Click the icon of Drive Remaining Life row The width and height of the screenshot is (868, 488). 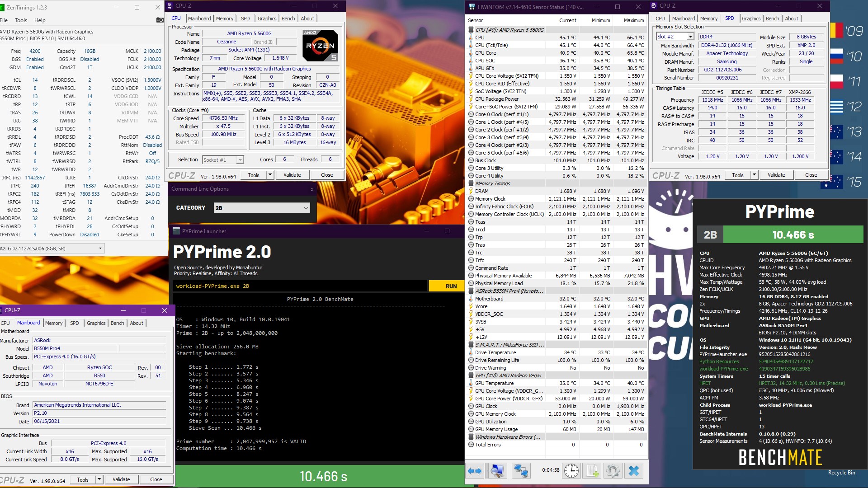[471, 360]
